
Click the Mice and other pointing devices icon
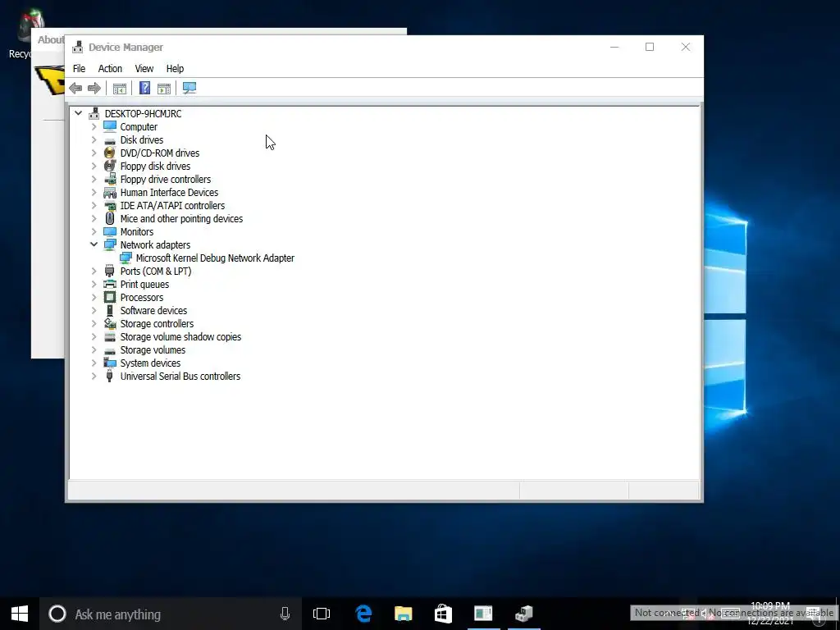click(x=110, y=218)
